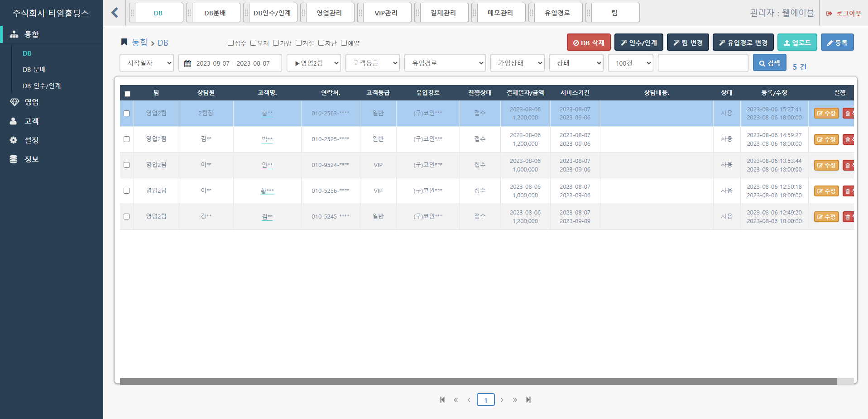Image resolution: width=868 pixels, height=419 pixels.
Task: Open 정보 via the database icon
Action: click(13, 159)
